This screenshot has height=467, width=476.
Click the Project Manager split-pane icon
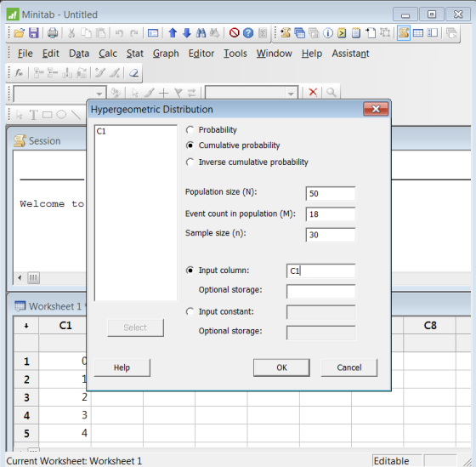[x=432, y=33]
